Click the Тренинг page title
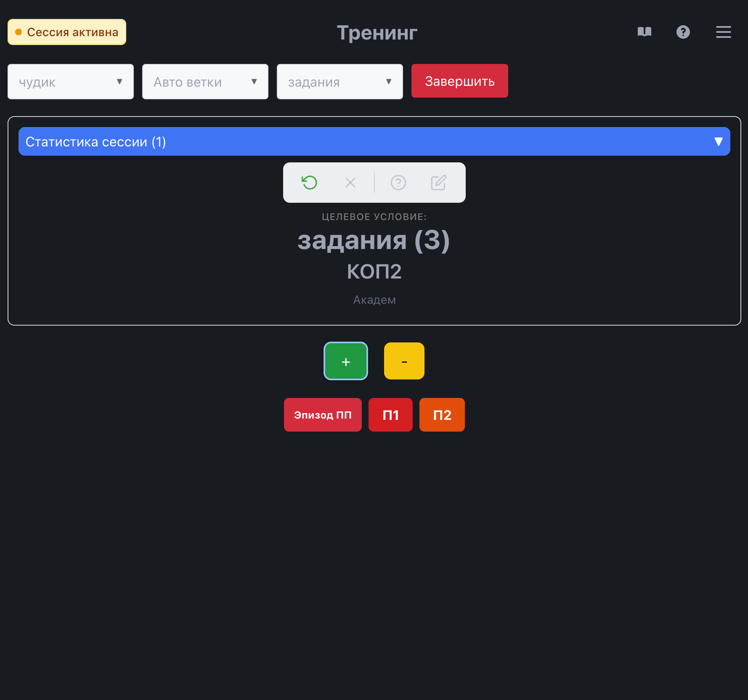748x700 pixels. [x=377, y=33]
